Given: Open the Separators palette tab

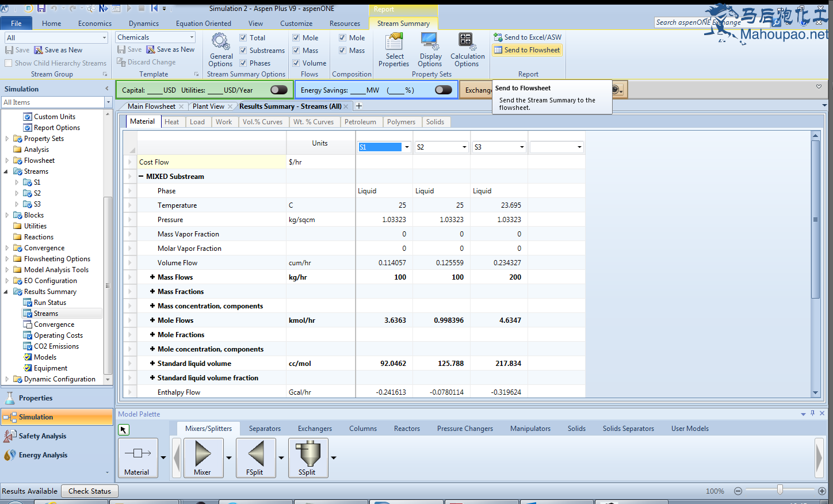Looking at the screenshot, I should [265, 429].
